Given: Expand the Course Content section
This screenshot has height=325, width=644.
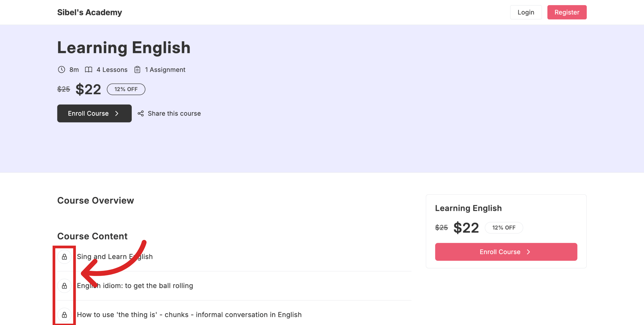Looking at the screenshot, I should [92, 236].
